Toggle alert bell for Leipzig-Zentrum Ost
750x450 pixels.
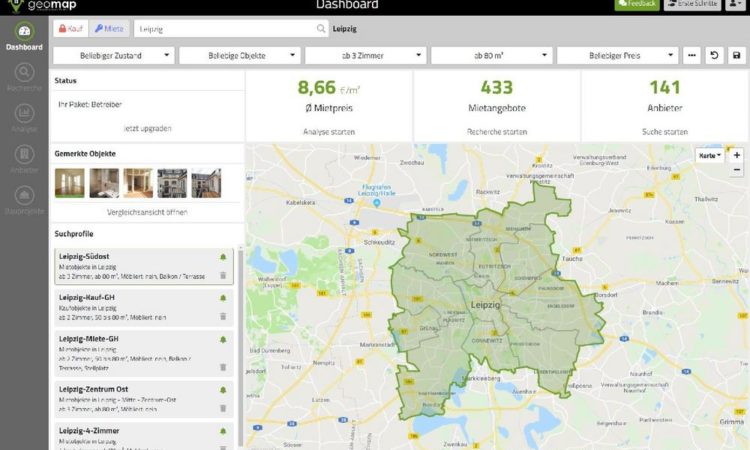(x=223, y=390)
